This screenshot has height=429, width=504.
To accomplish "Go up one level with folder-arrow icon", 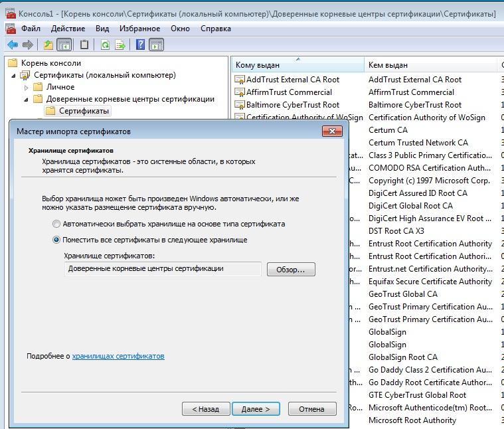I will click(48, 44).
